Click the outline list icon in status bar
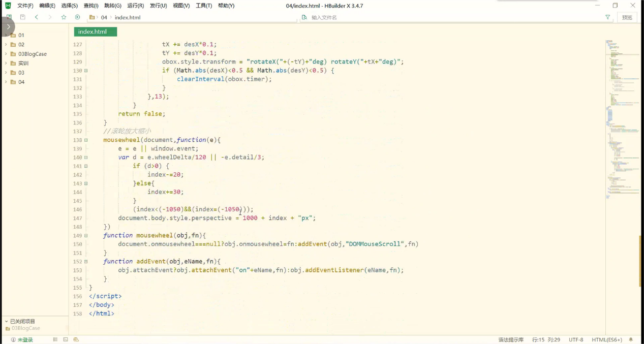Viewport: 644px width, 344px height. click(x=55, y=339)
